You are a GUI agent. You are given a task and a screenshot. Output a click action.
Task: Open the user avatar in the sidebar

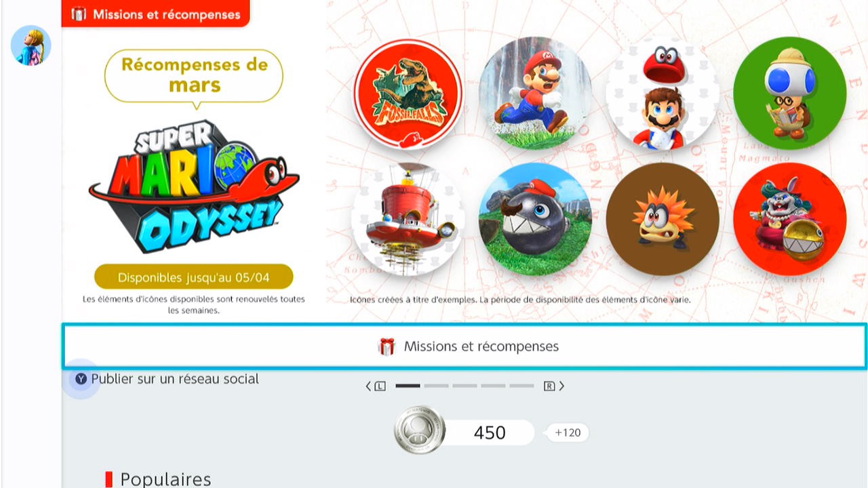pyautogui.click(x=31, y=45)
